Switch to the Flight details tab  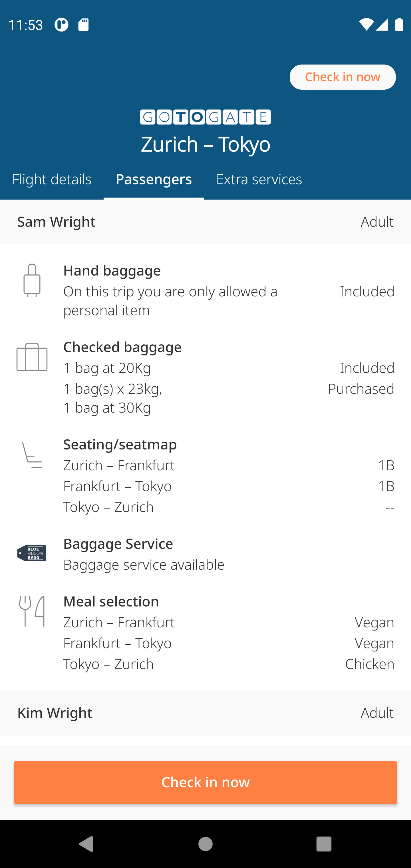[52, 179]
